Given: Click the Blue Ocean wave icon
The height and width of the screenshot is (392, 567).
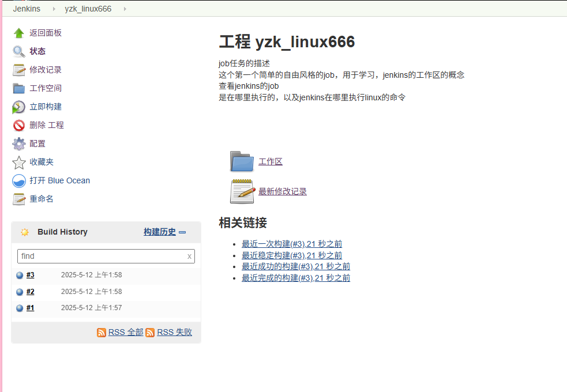Looking at the screenshot, I should [19, 180].
